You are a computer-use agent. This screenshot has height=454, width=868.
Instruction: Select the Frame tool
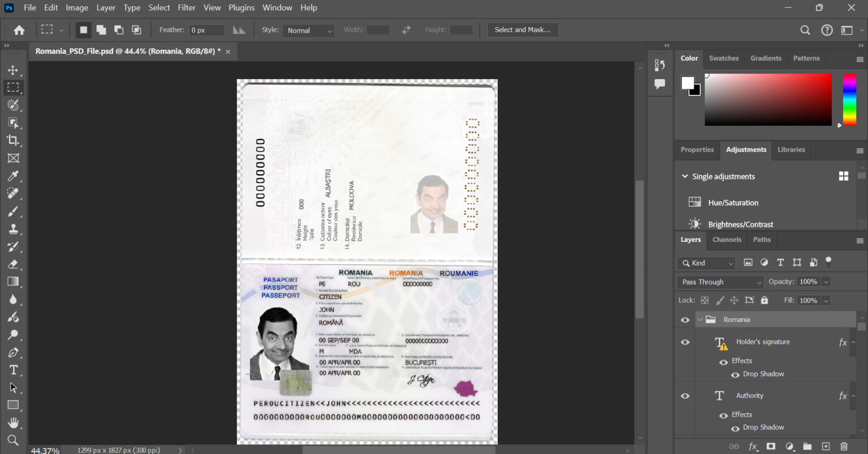tap(13, 158)
